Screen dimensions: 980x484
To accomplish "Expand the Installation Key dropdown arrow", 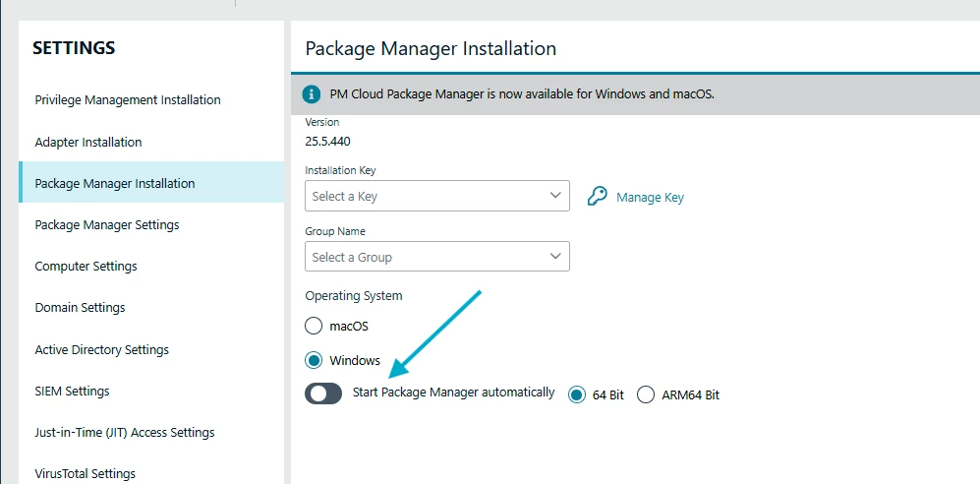I will (555, 196).
